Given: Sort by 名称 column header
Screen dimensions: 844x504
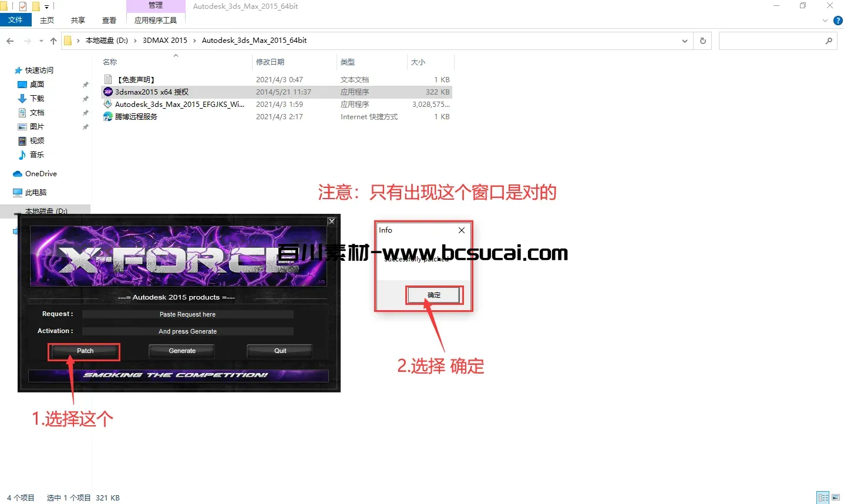Looking at the screenshot, I should pyautogui.click(x=110, y=62).
